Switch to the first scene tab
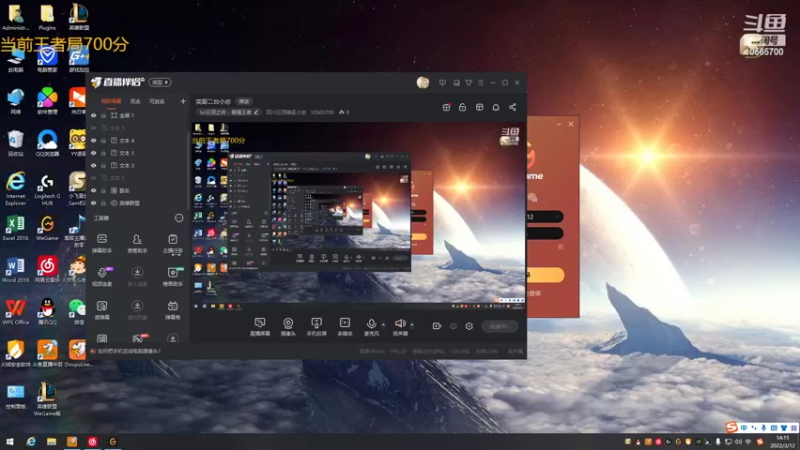 [111, 101]
